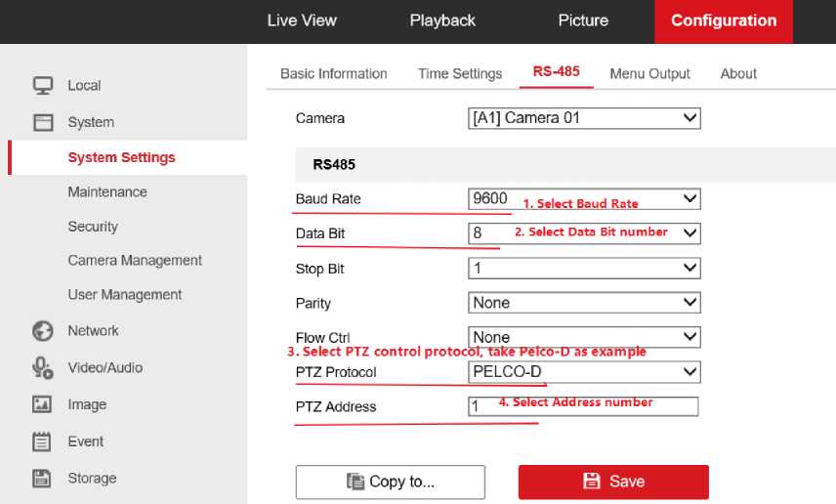Screen dimensions: 836x504
Task: Click the Copy to... button
Action: tap(391, 482)
